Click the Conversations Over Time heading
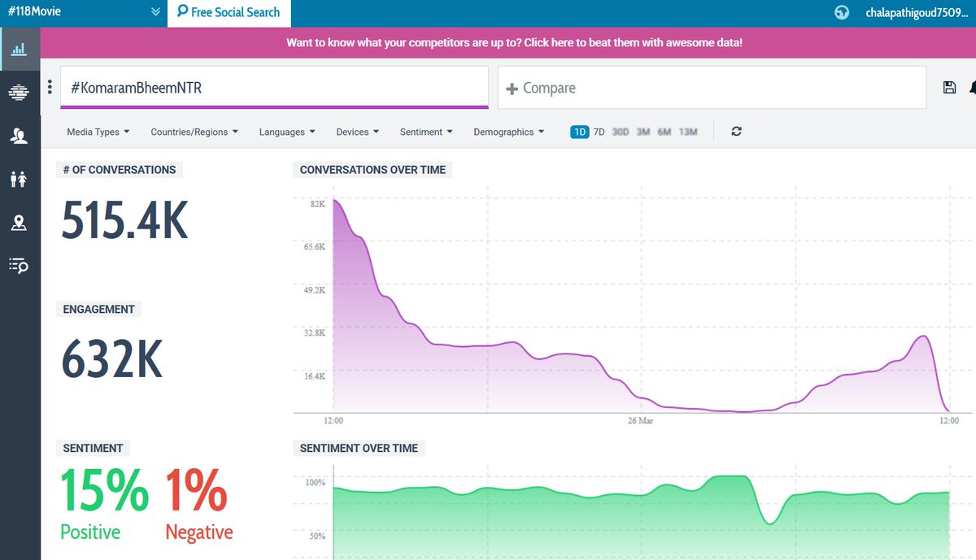 click(x=373, y=170)
